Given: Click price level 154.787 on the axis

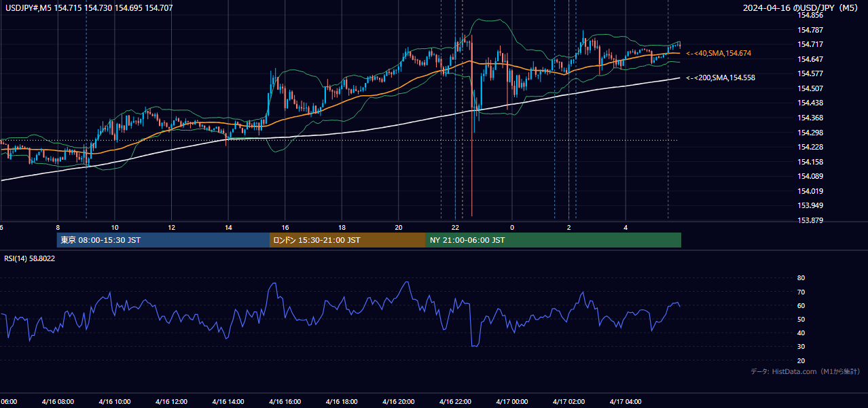Looking at the screenshot, I should coord(810,30).
